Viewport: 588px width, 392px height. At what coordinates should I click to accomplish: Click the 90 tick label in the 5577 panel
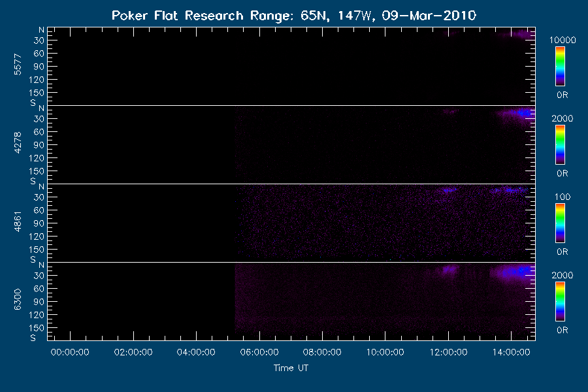pyautogui.click(x=39, y=67)
